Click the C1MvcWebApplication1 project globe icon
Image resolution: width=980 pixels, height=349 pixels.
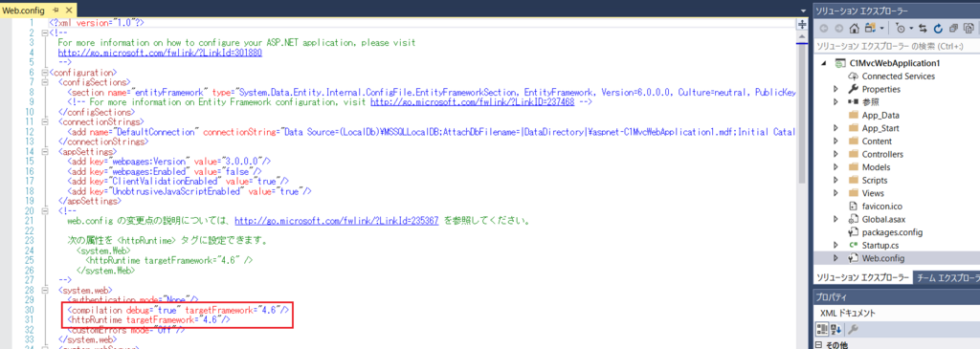tap(840, 64)
